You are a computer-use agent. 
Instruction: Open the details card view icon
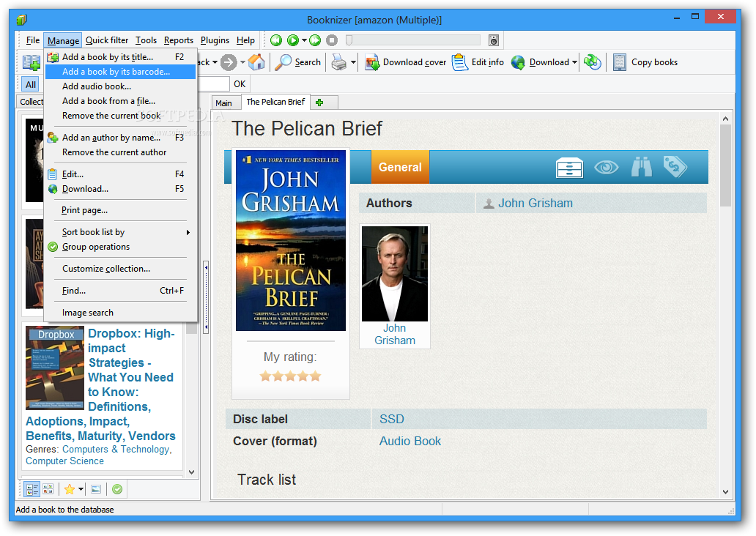[x=569, y=167]
